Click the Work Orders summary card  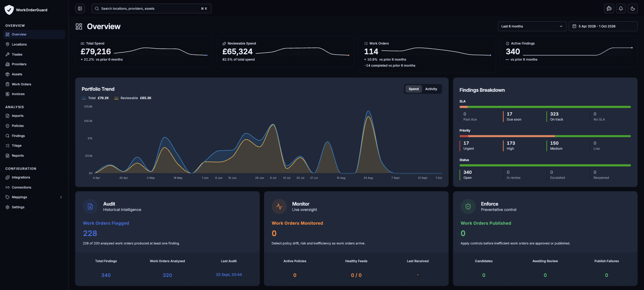click(427, 55)
